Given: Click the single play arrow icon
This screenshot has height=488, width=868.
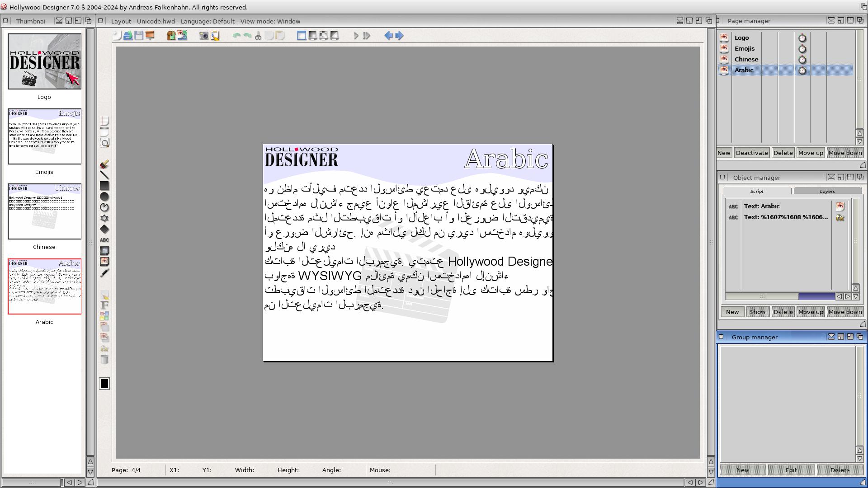Looking at the screenshot, I should pos(356,36).
